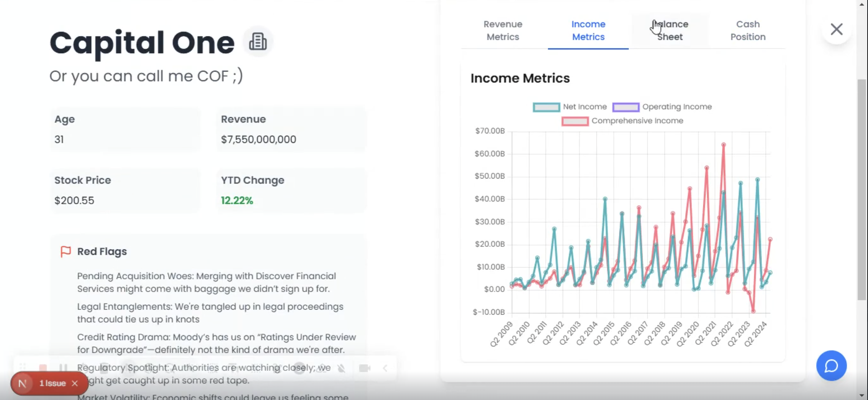Click the Age value 31

click(x=59, y=139)
